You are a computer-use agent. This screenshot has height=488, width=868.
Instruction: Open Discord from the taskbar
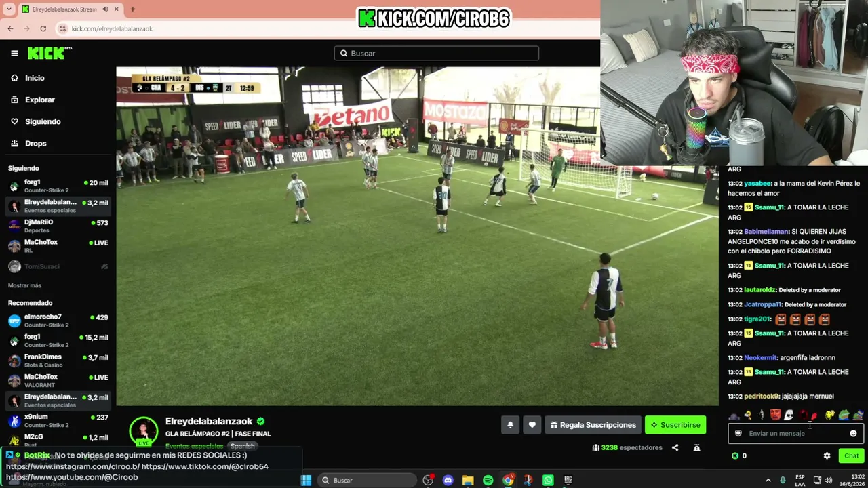click(x=448, y=480)
